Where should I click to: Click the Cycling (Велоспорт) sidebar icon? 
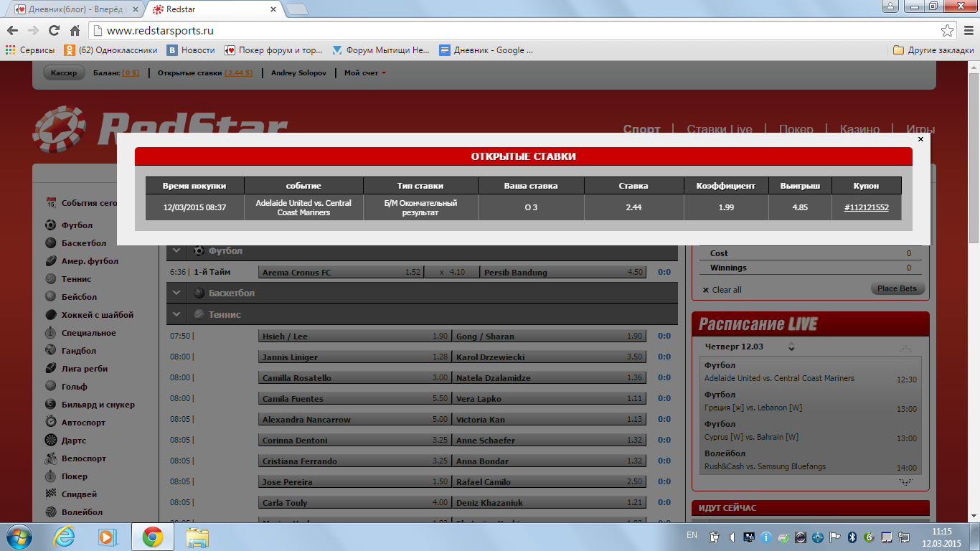point(50,458)
